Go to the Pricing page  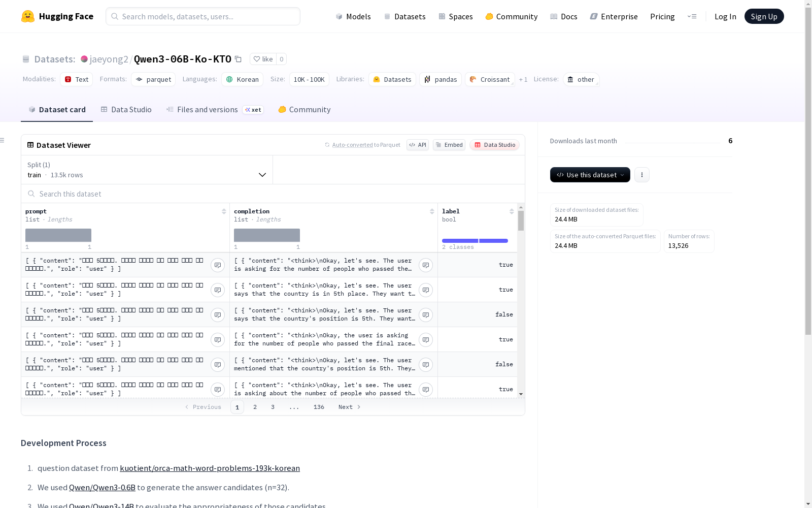[x=662, y=16]
